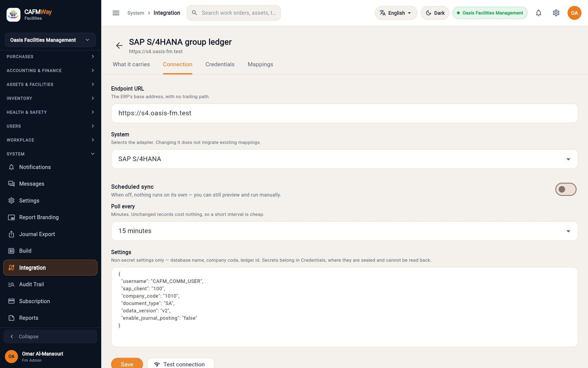Collapse the sidebar
The width and height of the screenshot is (588, 368).
click(50, 337)
